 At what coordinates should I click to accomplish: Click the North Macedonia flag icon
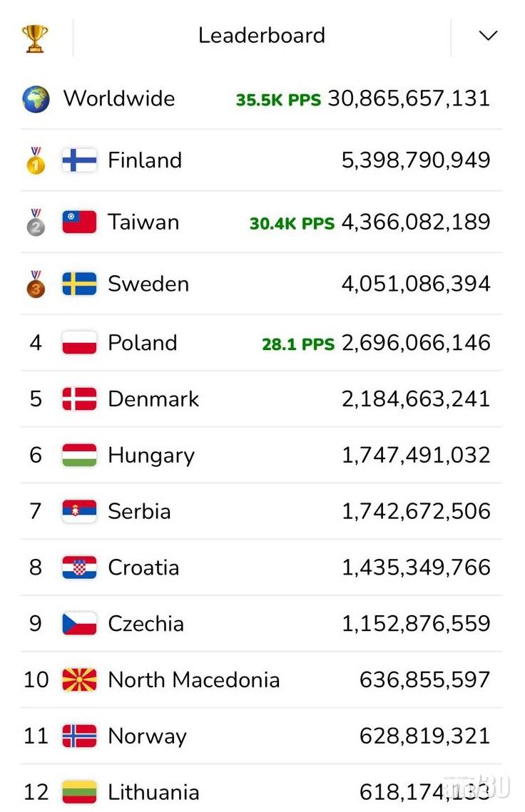tap(79, 680)
